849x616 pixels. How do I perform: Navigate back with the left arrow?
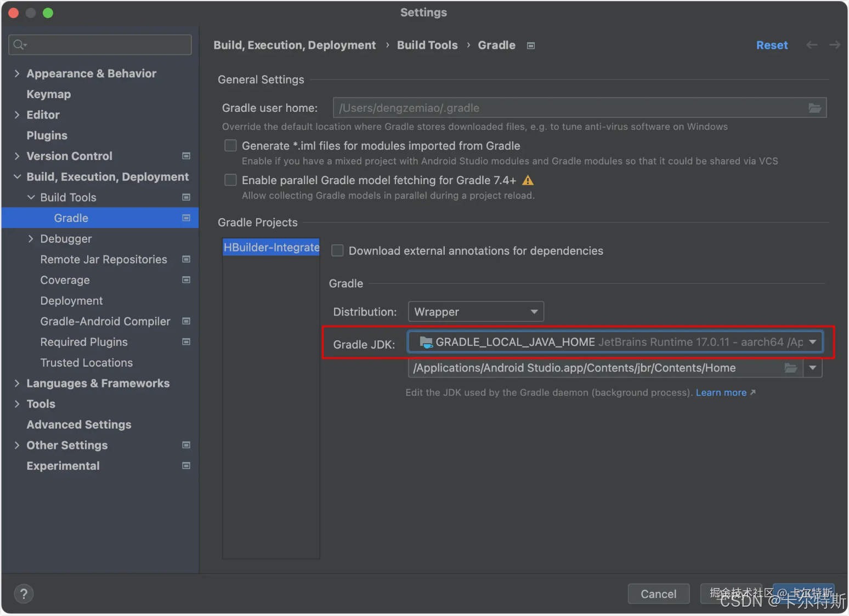coord(812,45)
